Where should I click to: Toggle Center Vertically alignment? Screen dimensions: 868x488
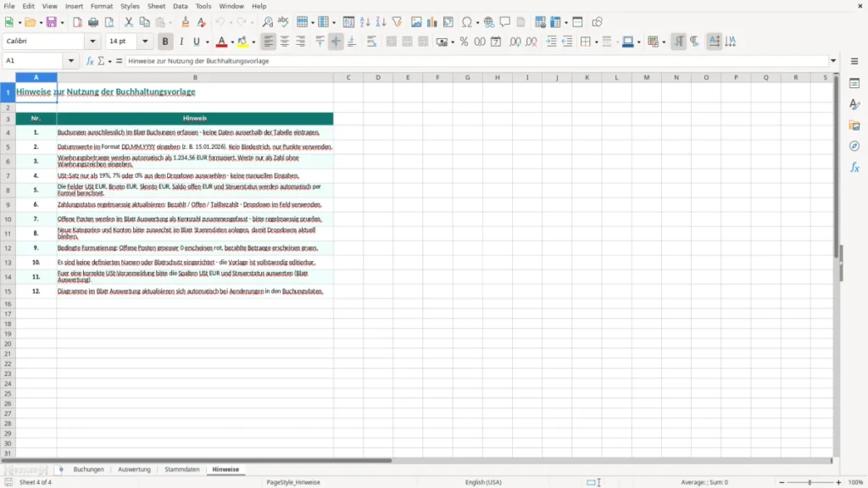pyautogui.click(x=336, y=42)
